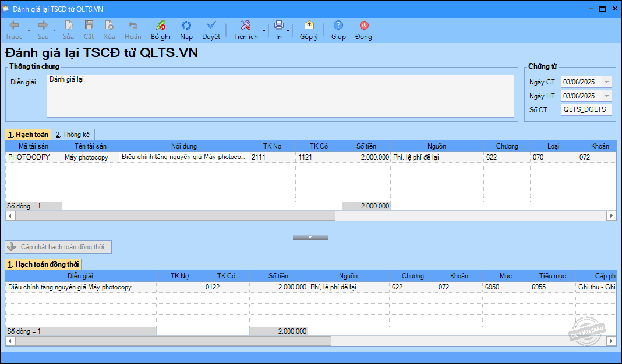Click the Cất save icon
The width and height of the screenshot is (622, 364).
pyautogui.click(x=89, y=26)
